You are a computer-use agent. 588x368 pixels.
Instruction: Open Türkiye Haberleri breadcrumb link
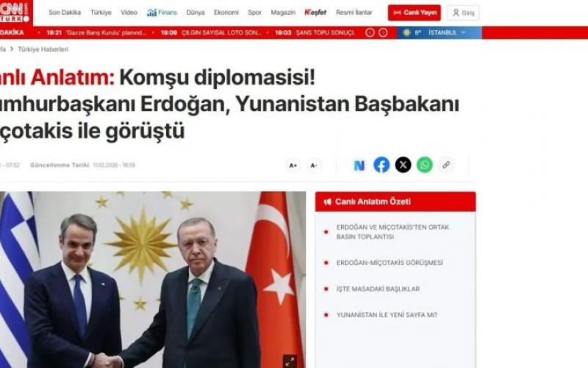[x=43, y=49]
